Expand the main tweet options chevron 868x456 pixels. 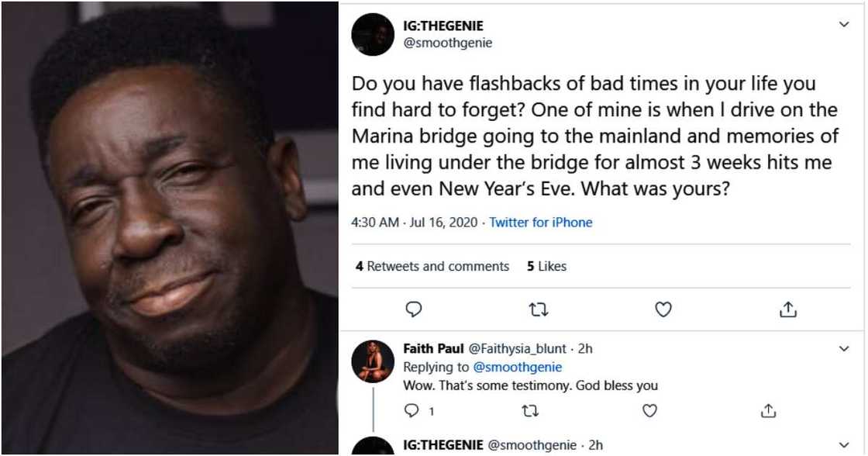point(844,25)
